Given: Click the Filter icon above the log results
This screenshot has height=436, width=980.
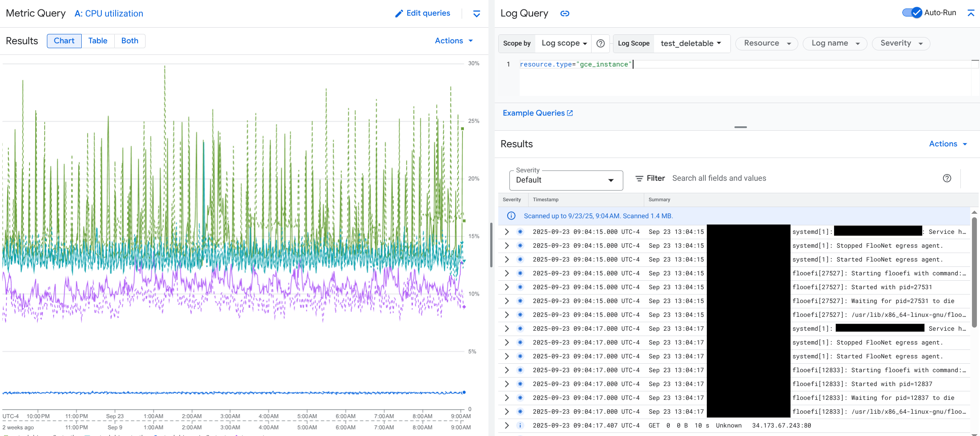Looking at the screenshot, I should (640, 178).
